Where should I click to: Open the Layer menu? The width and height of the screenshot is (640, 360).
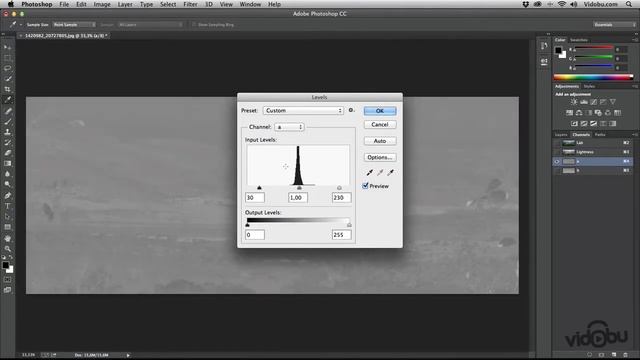tap(125, 4)
